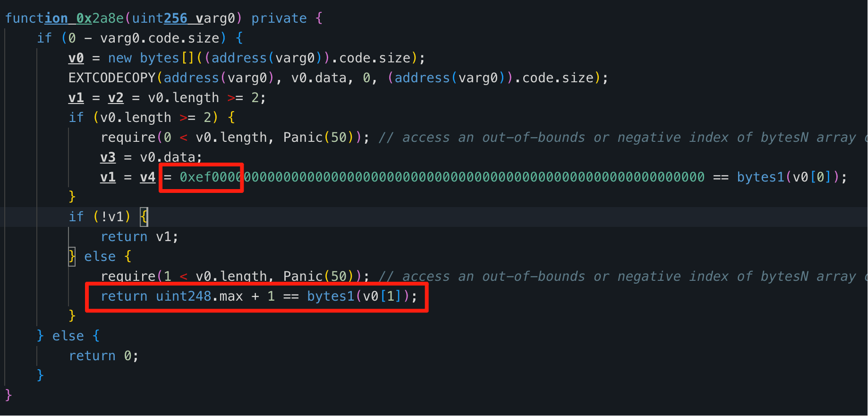868x416 pixels.
Task: Click the 'return v1;' statement
Action: click(x=139, y=237)
